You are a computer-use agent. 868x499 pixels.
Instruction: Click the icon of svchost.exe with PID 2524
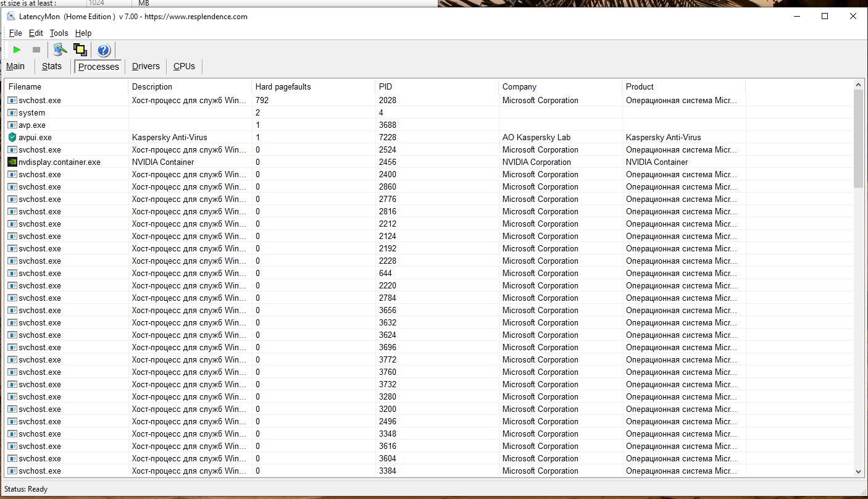12,149
